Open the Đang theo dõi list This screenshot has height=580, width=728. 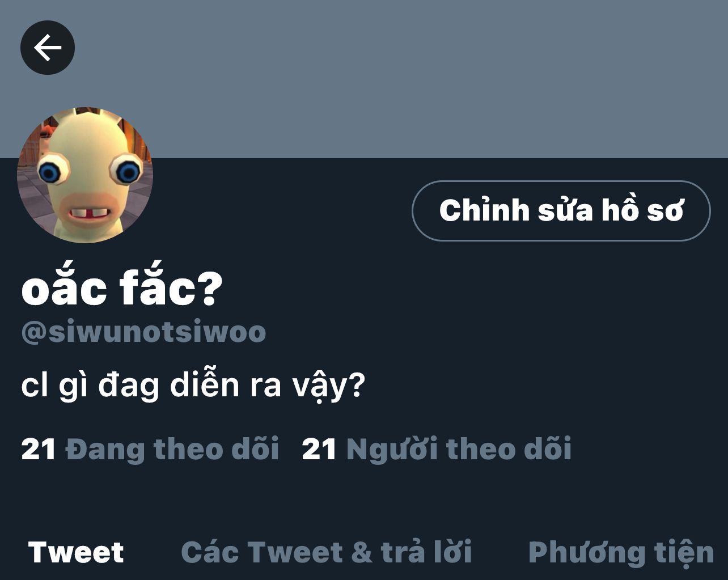[150, 449]
